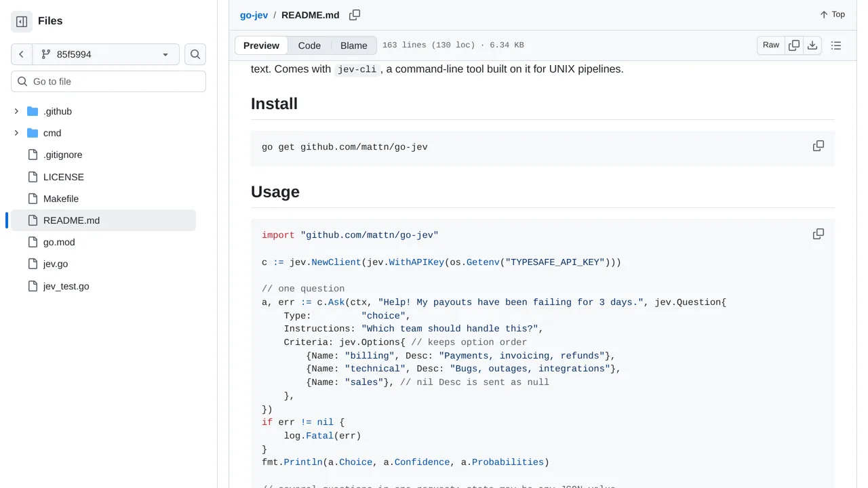
Task: Copy raw file contents icon
Action: [x=794, y=45]
